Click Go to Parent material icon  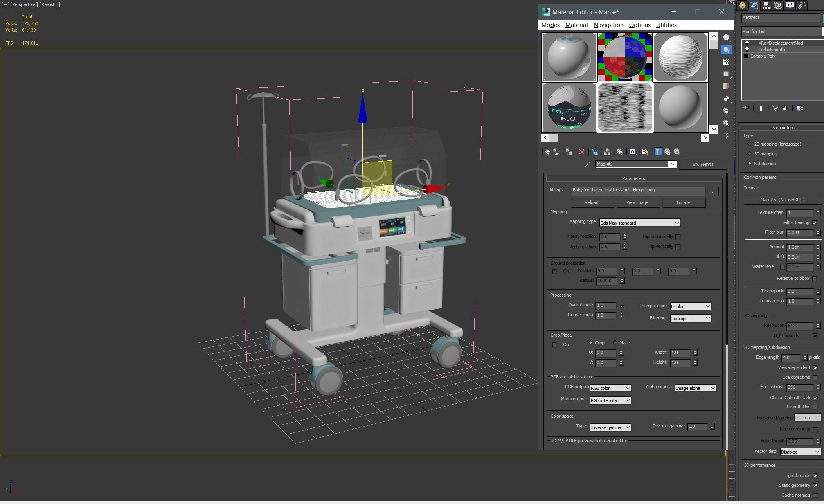click(667, 152)
